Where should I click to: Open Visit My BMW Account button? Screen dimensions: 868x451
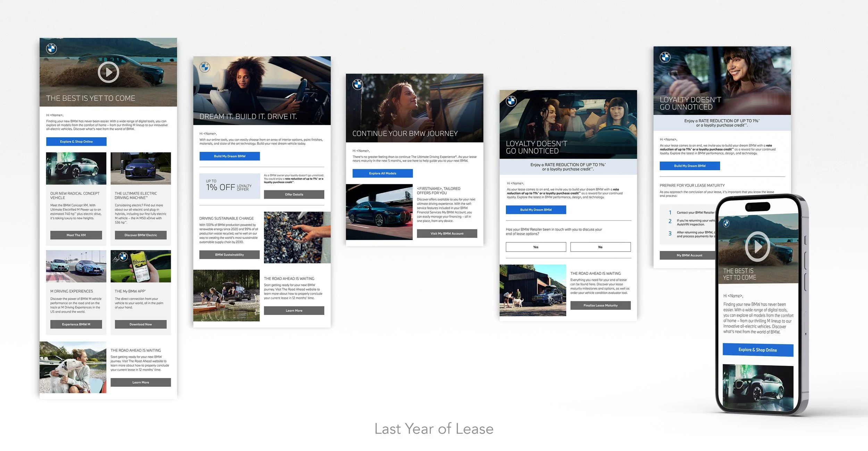pyautogui.click(x=447, y=234)
